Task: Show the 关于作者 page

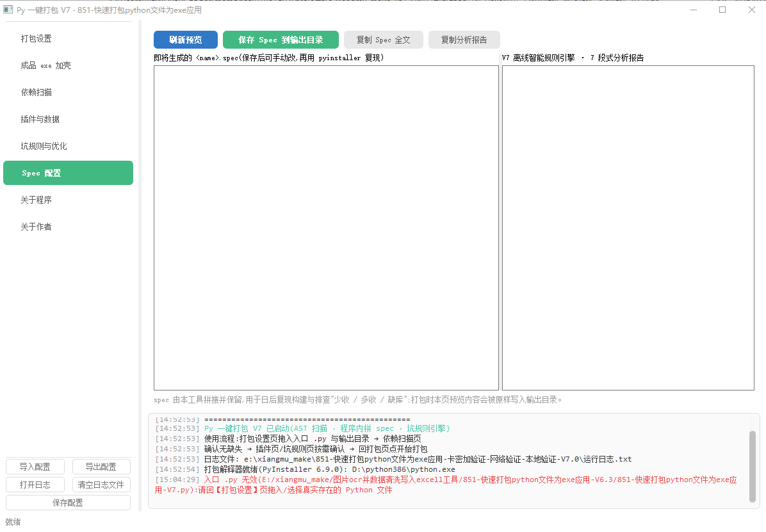Action: tap(68, 227)
